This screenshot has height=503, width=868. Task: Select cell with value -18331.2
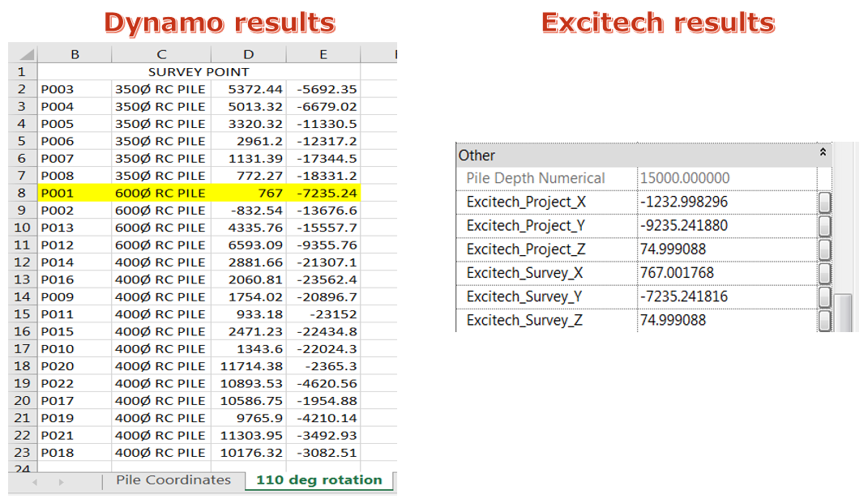pos(323,176)
